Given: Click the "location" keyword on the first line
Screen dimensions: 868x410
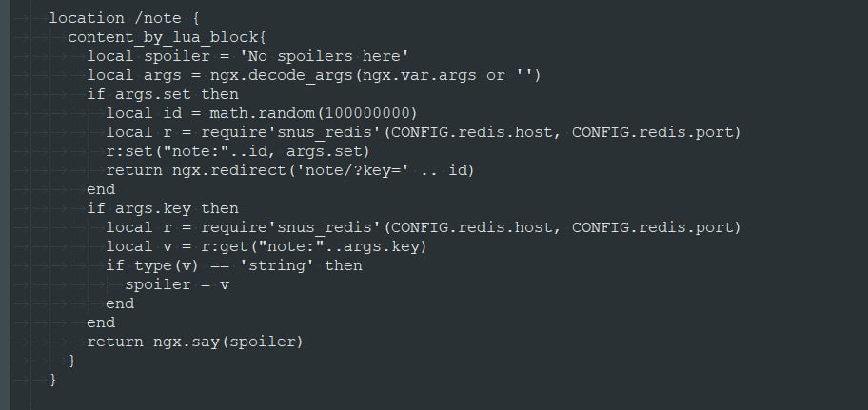Looking at the screenshot, I should coord(86,18).
